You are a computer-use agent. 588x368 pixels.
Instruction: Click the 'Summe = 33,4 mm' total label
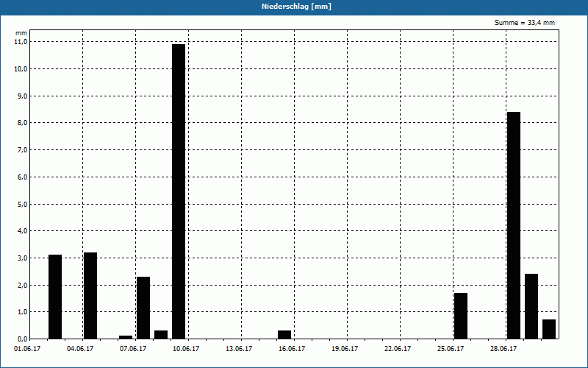(525, 23)
